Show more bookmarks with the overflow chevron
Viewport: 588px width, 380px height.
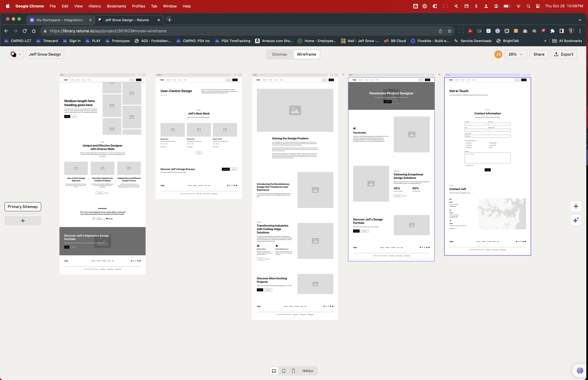coord(545,41)
